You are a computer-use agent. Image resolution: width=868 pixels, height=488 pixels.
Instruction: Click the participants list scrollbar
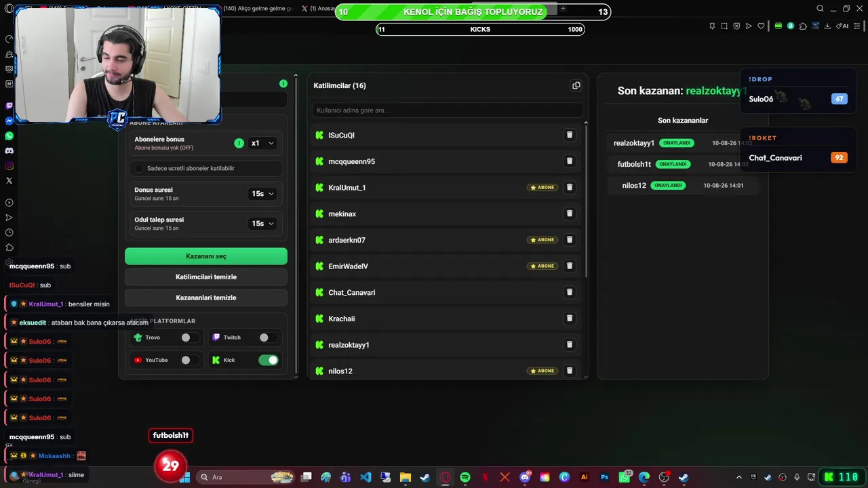pos(586,200)
